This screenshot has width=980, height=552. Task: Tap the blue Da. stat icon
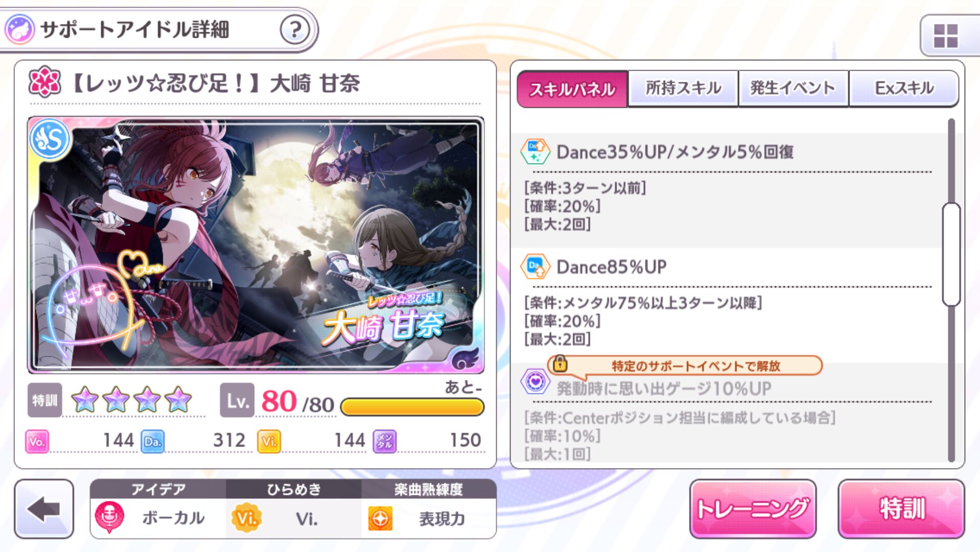[x=152, y=441]
